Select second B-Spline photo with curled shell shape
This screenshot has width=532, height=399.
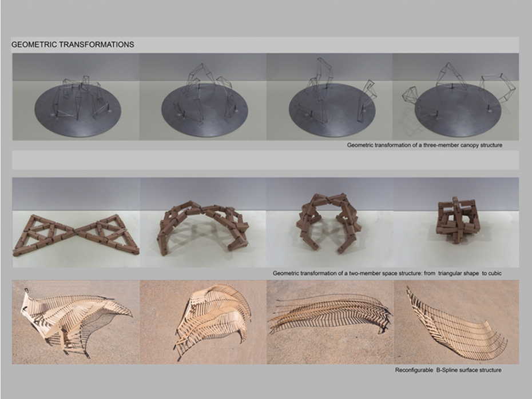tap(203, 322)
